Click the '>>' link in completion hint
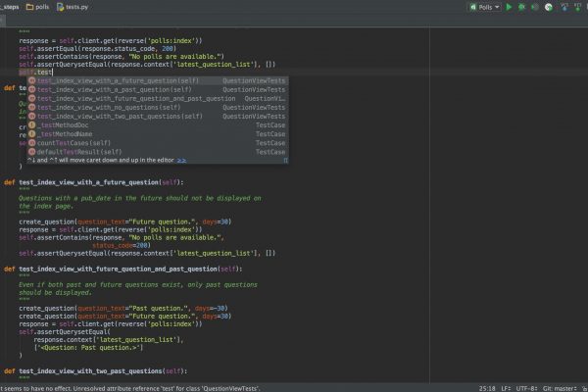588x392 pixels. (x=181, y=160)
